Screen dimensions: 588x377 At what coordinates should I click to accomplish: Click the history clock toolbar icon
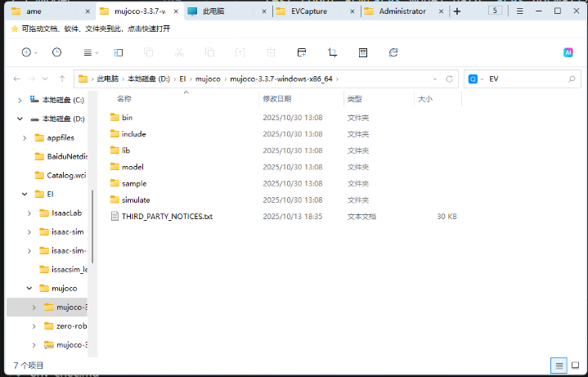click(56, 52)
